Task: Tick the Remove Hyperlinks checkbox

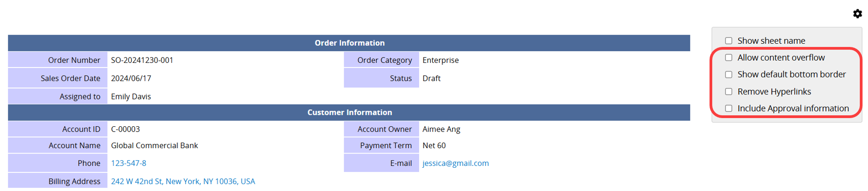Action: [x=728, y=92]
